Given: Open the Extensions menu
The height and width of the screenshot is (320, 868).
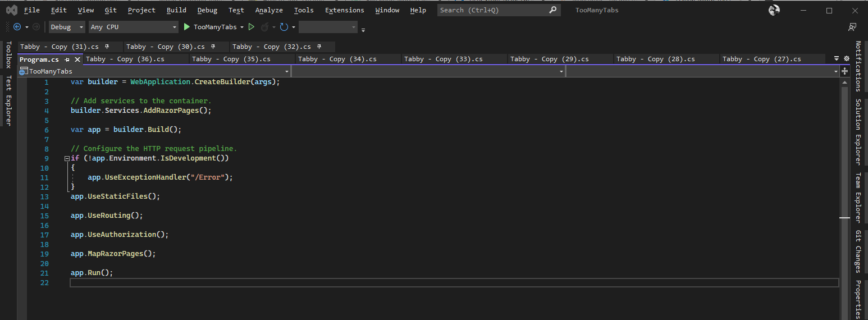Looking at the screenshot, I should [344, 10].
